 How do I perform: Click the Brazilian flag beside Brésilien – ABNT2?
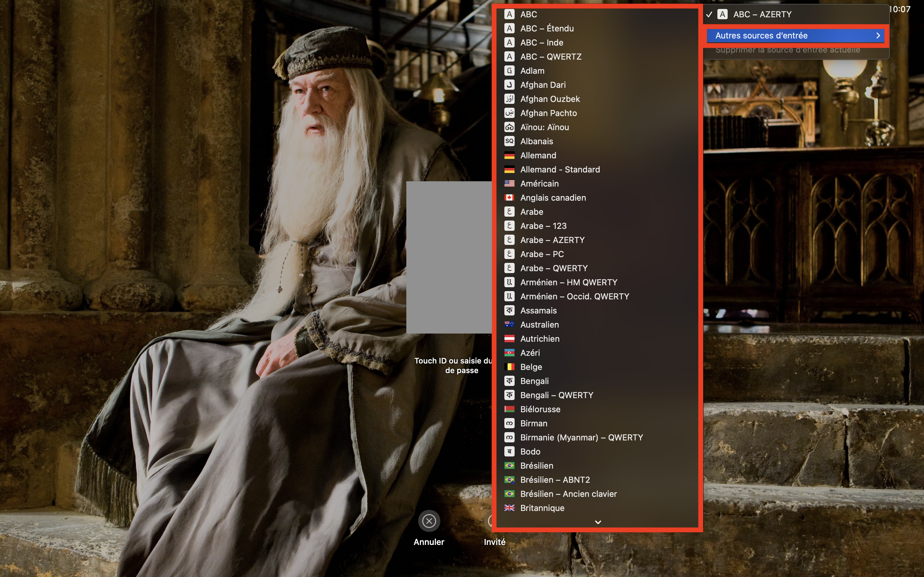pos(509,480)
